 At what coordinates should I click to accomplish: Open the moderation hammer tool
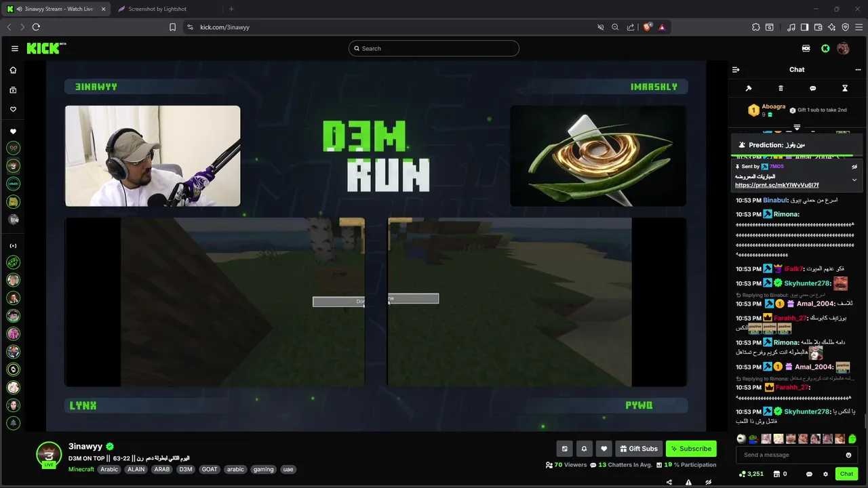(749, 89)
